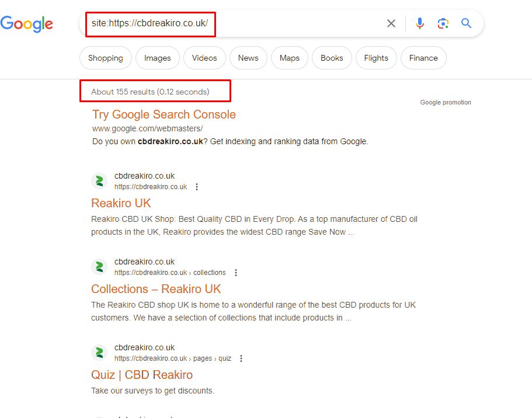Switch to News results
Image resolution: width=532 pixels, height=418 pixels.
click(x=248, y=58)
